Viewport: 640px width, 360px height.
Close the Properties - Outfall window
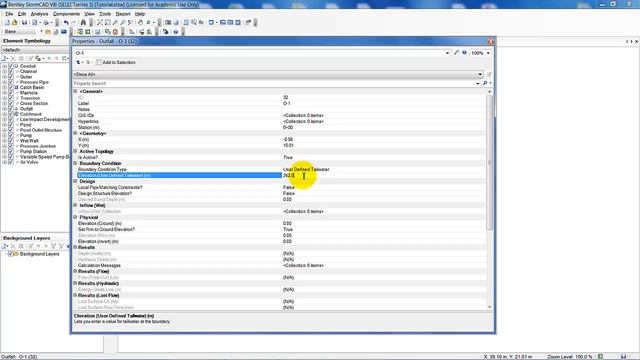[491, 41]
